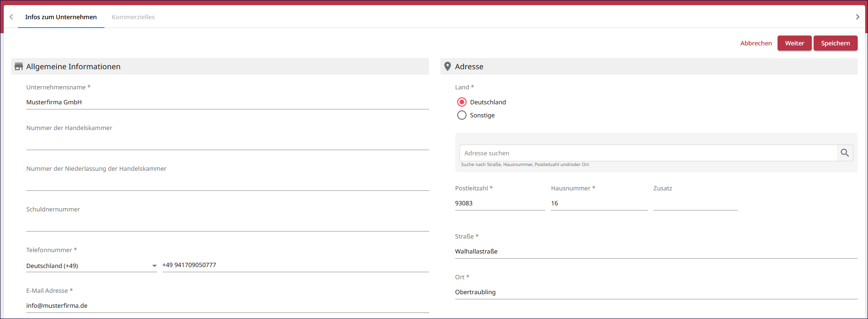Click the store icon beside Allgemeine Informationen
Viewport: 868px width, 319px height.
(19, 66)
